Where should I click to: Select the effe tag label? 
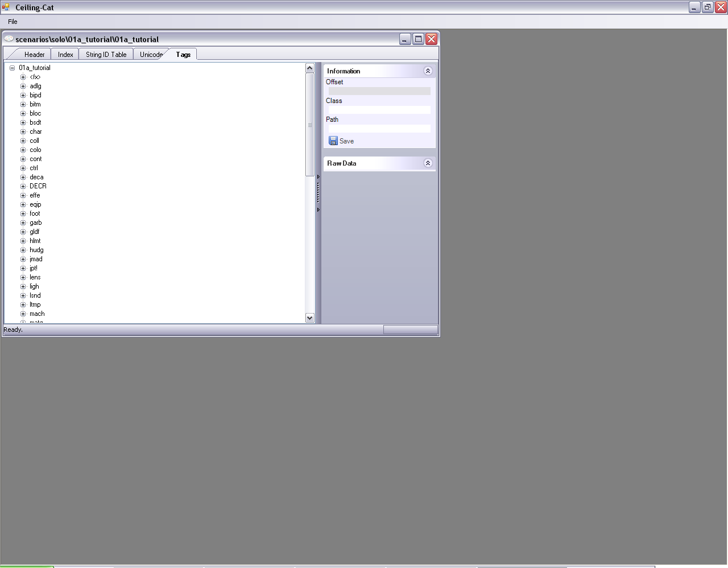pyautogui.click(x=35, y=195)
